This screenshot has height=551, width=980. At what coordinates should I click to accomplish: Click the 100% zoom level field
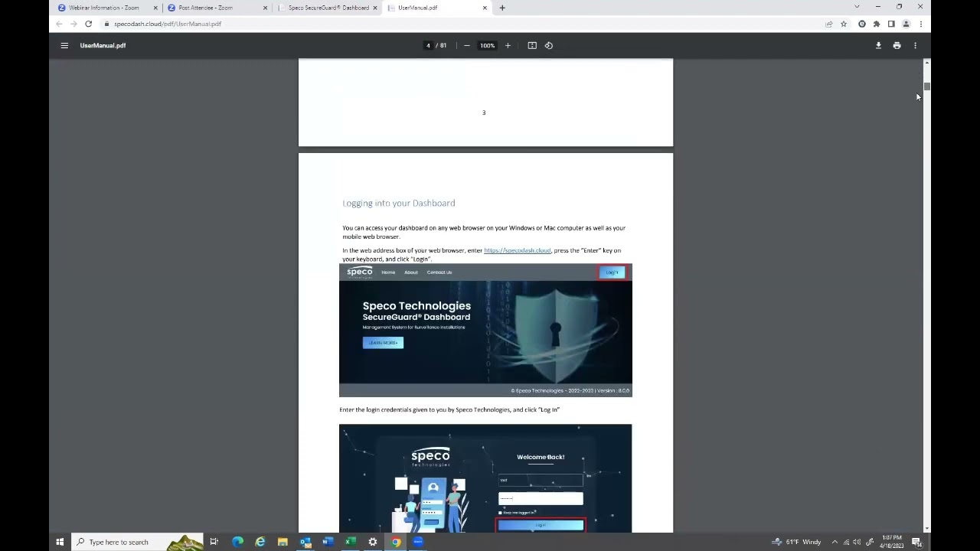pos(487,45)
